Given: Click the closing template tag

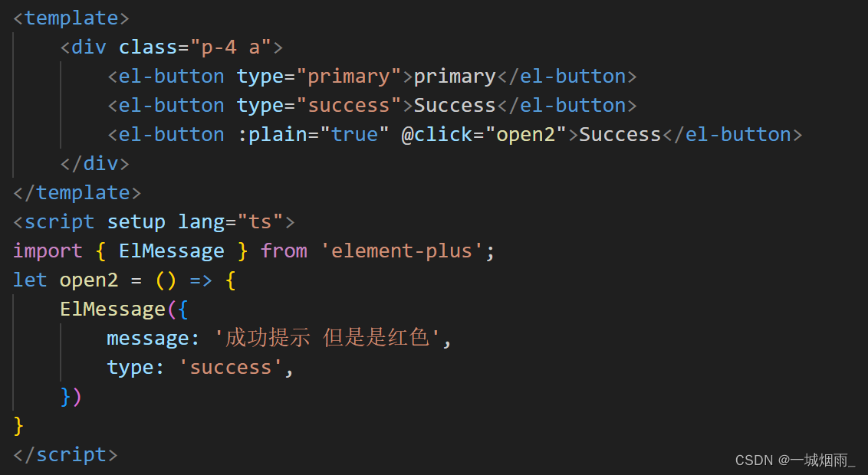Looking at the screenshot, I should tap(77, 192).
